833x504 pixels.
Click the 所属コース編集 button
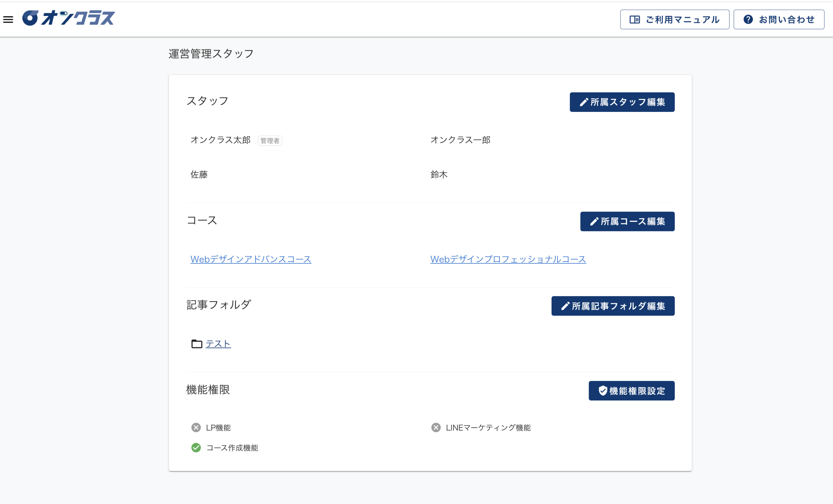point(627,221)
